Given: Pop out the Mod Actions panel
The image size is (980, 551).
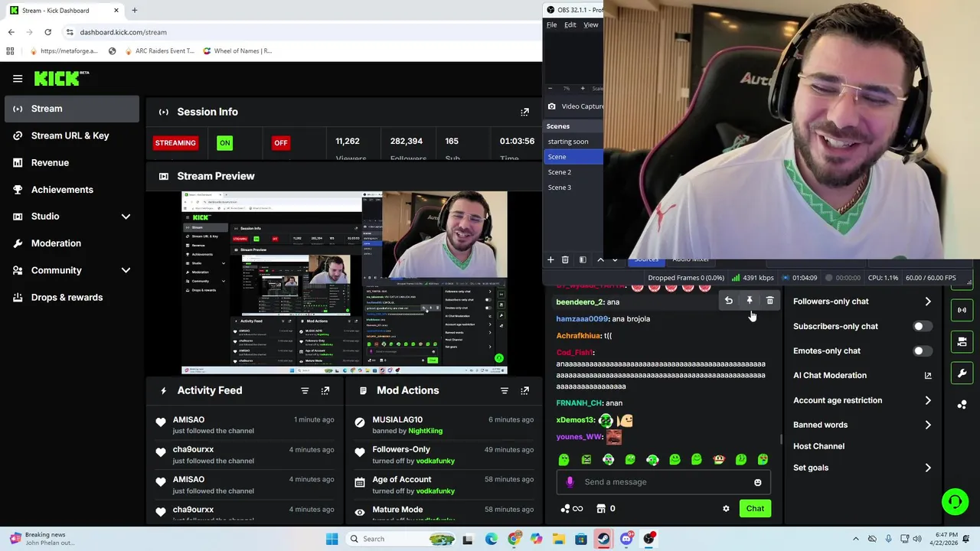Looking at the screenshot, I should [524, 390].
